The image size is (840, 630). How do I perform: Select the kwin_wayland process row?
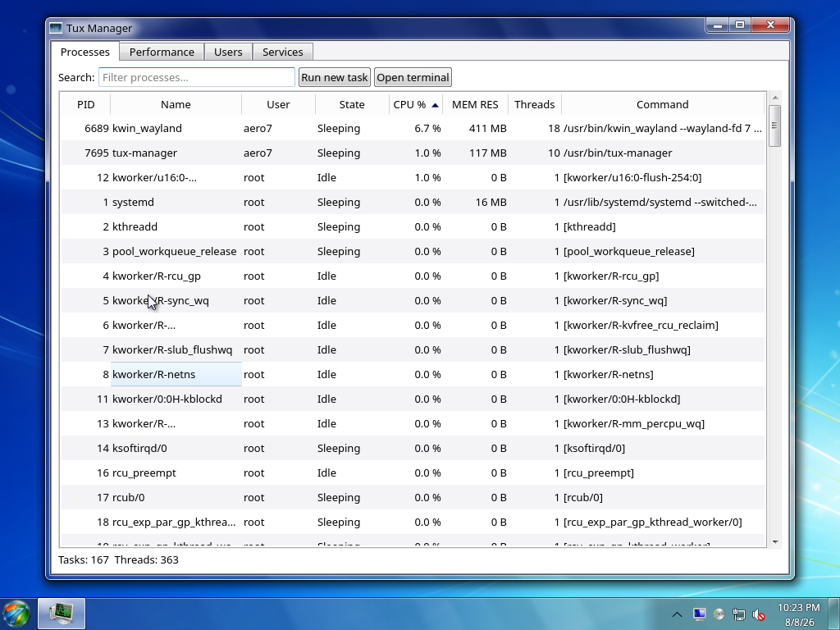click(413, 128)
